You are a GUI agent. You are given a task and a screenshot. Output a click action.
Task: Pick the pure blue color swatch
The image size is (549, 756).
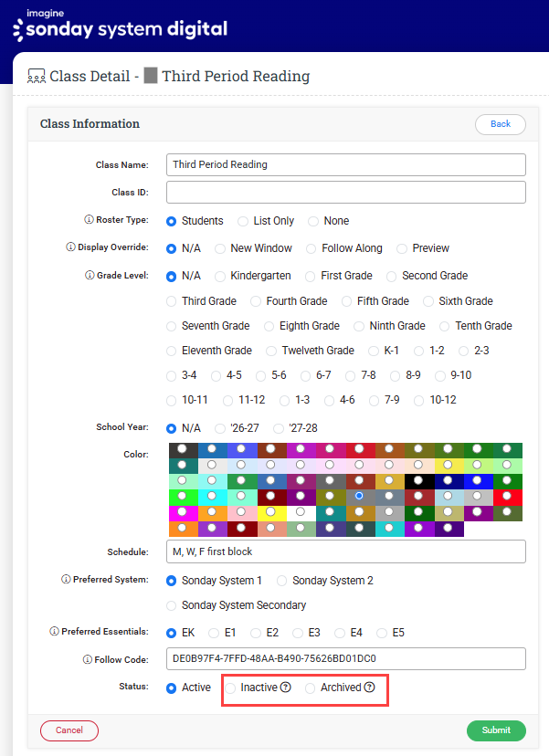477,480
